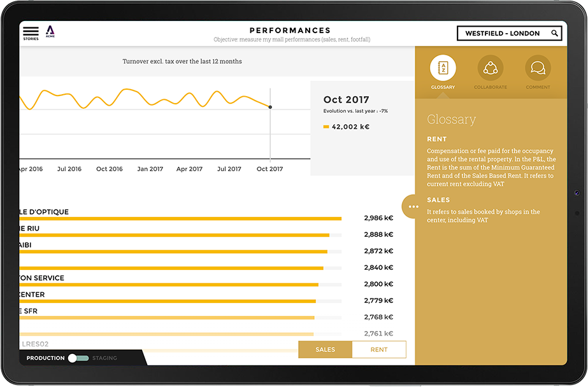Click the search magnifier icon
The width and height of the screenshot is (588, 387).
tap(554, 33)
